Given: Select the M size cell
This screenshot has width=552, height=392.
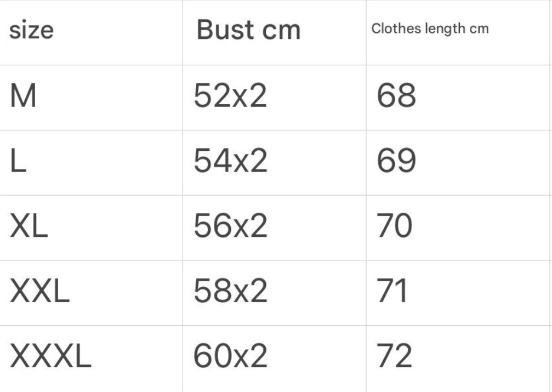Looking at the screenshot, I should [x=24, y=97].
